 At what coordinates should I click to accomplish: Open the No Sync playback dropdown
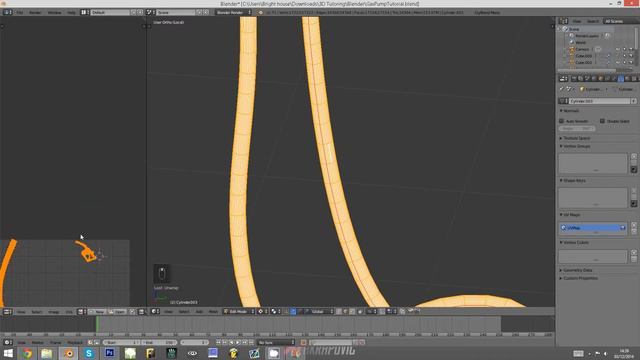[276, 342]
